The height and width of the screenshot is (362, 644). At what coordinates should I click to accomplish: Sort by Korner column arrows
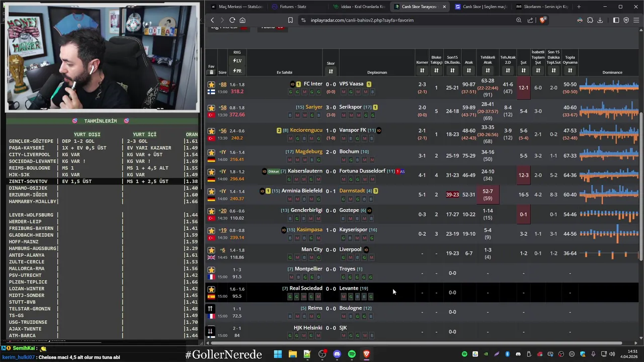click(x=422, y=70)
